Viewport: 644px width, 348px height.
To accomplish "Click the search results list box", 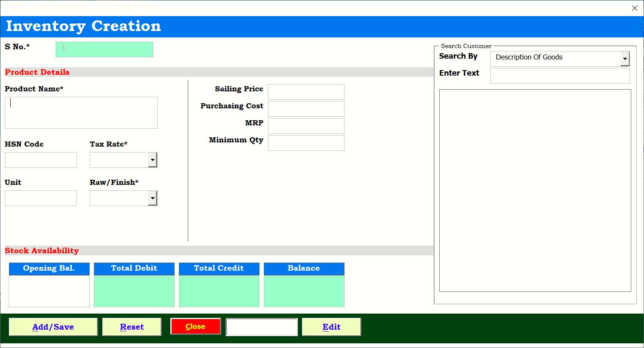I will click(535, 190).
